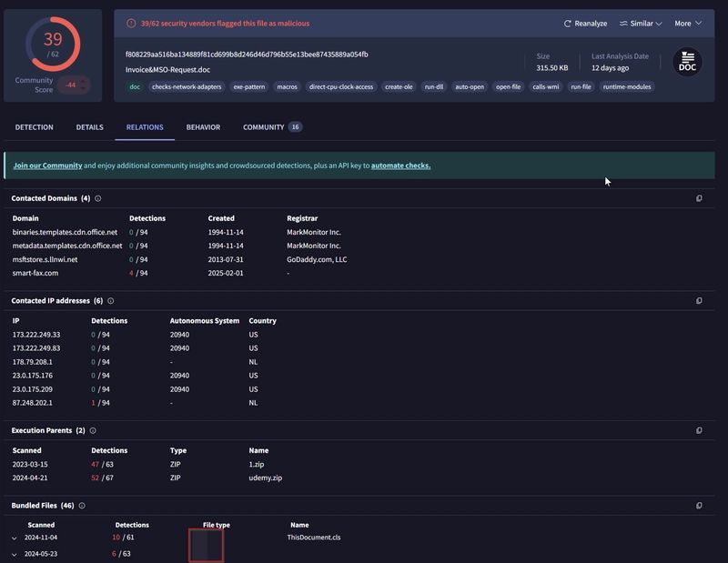
Task: Click the run-dll tag
Action: click(434, 86)
